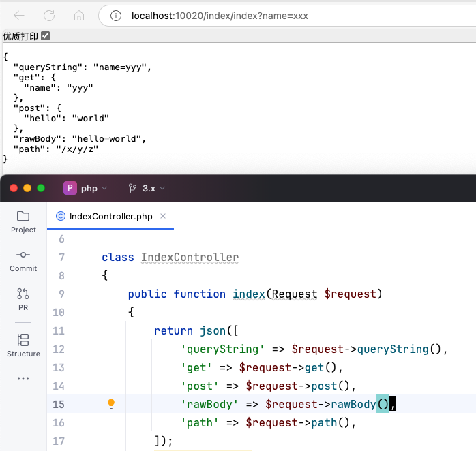Click the class icon on IndexController.php tab
Screen dimensions: 476x451
(61, 216)
